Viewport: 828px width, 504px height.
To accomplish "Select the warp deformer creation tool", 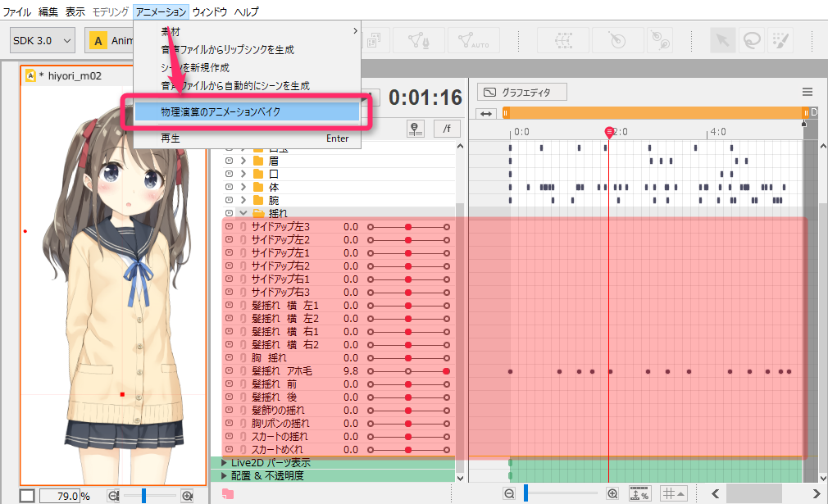I will pyautogui.click(x=563, y=40).
